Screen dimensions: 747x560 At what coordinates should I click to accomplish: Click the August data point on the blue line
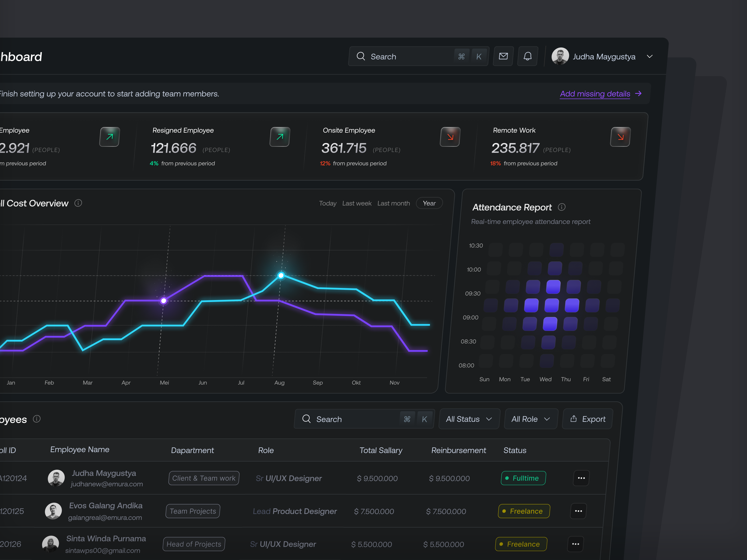pyautogui.click(x=281, y=275)
